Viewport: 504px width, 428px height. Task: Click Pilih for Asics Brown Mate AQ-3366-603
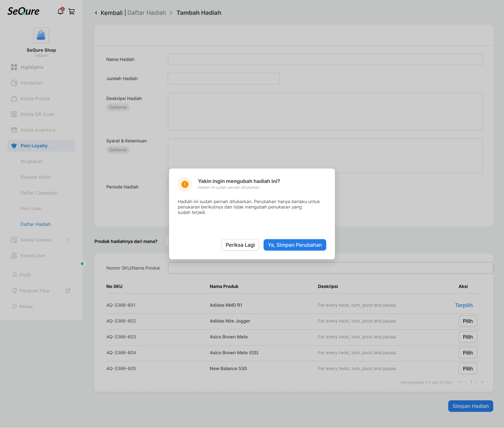[x=468, y=337]
